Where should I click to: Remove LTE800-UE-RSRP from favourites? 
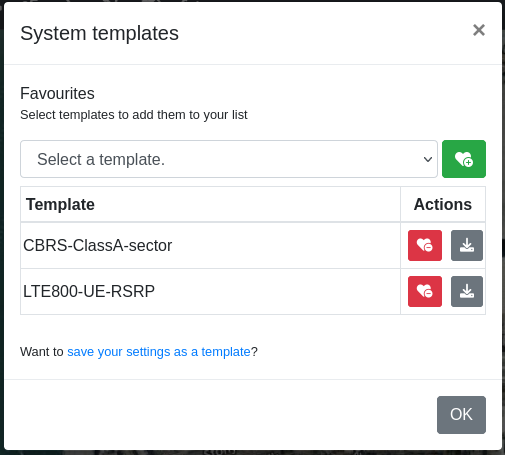425,291
